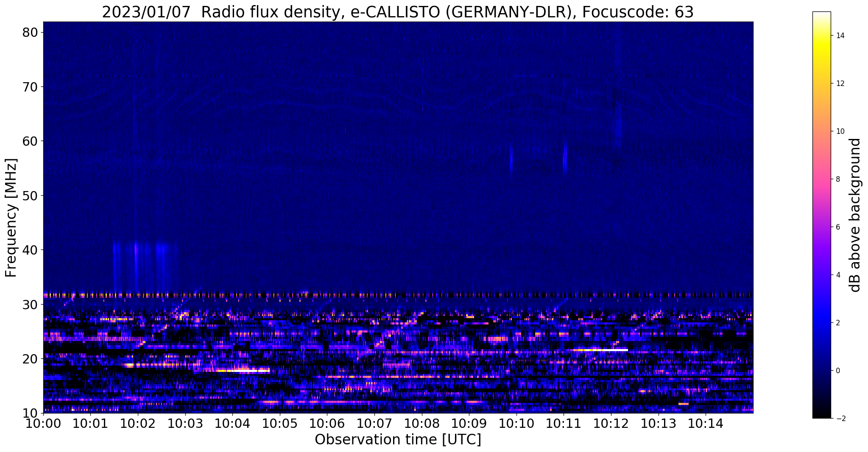
Task: Click the 10:00 time tick label
Action: click(x=43, y=423)
